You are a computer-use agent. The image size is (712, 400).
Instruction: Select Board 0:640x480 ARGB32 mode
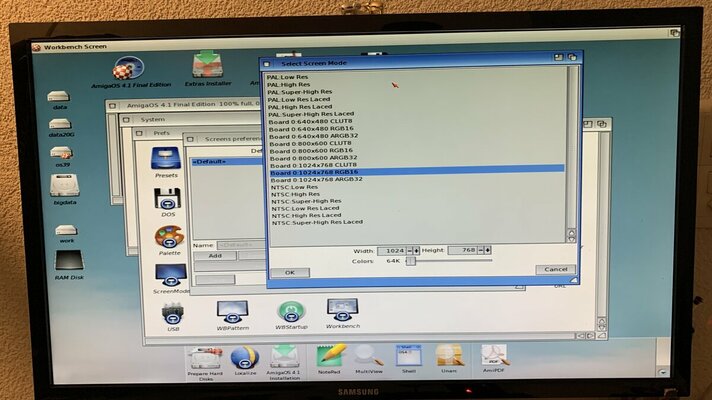[x=313, y=136]
